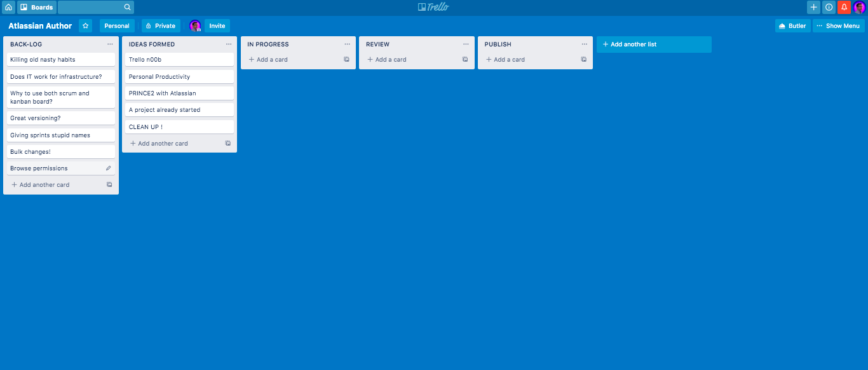Create card from template in REVIEW
Screen dimensions: 868x370
pos(465,60)
